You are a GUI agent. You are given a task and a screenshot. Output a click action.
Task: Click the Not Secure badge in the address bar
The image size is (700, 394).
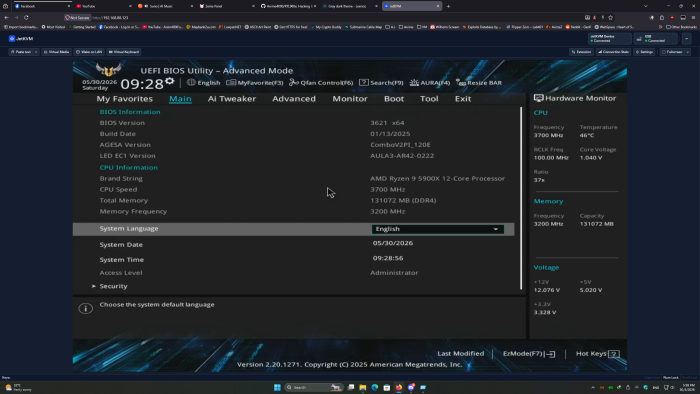(77, 17)
